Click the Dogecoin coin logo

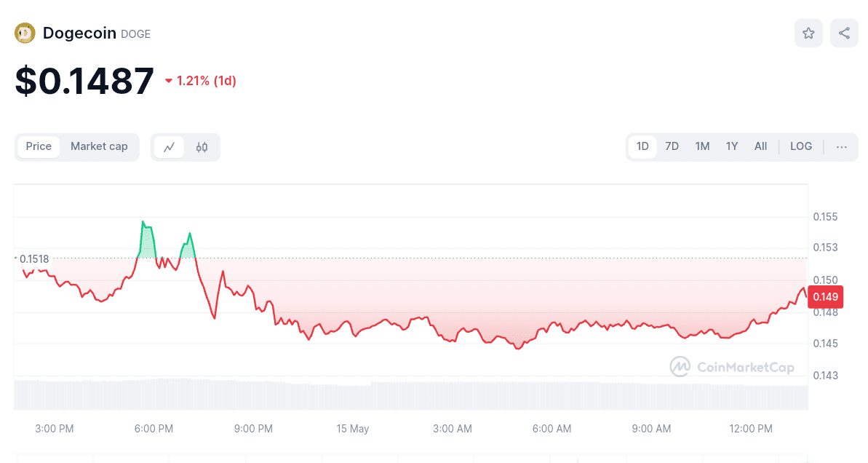[25, 33]
